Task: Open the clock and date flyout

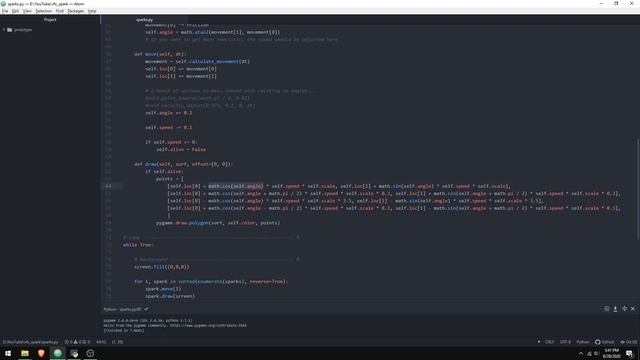Action: (x=611, y=353)
